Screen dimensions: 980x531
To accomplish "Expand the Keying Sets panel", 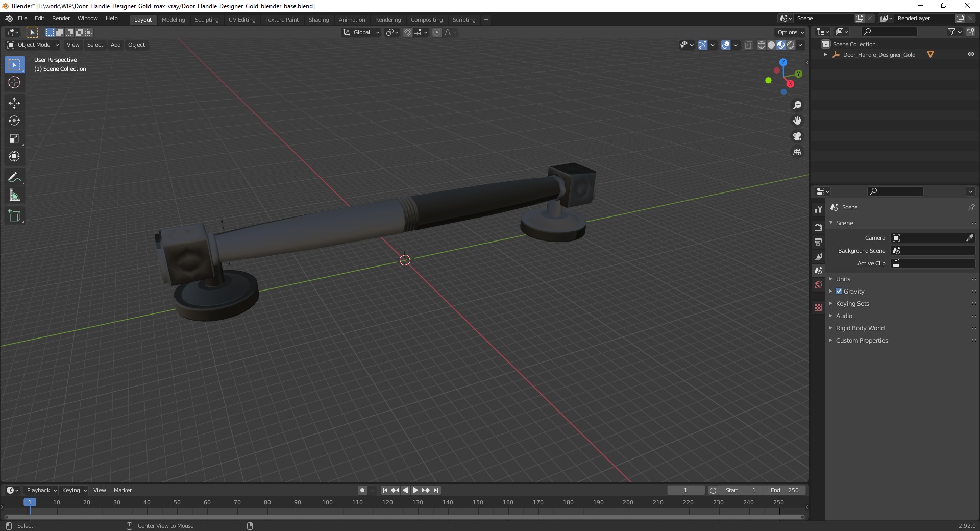I will click(852, 303).
